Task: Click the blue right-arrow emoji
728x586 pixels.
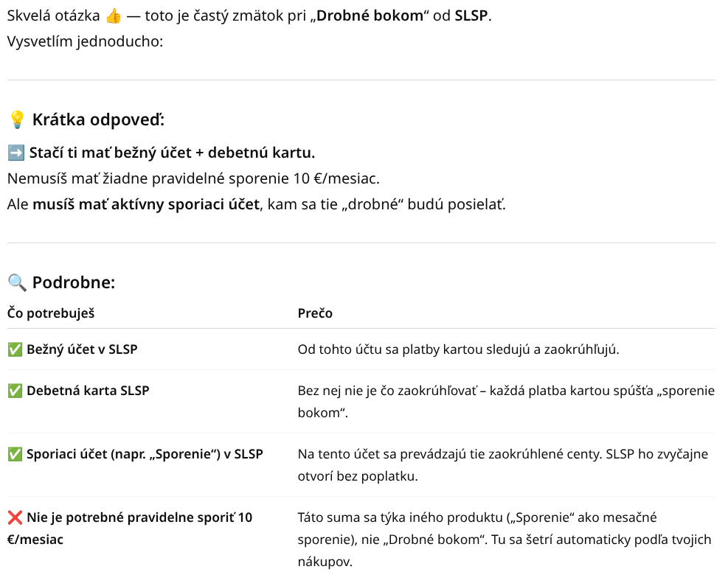Action: [x=16, y=153]
